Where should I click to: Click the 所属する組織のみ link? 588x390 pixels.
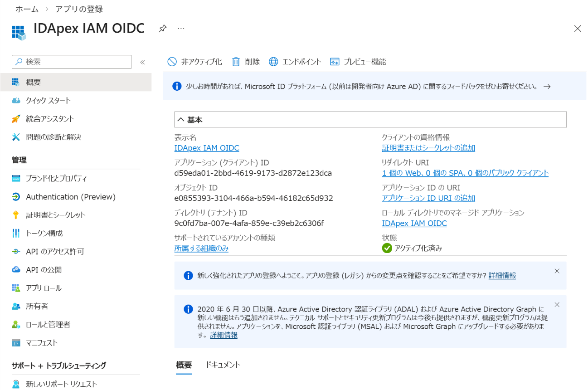tap(201, 249)
